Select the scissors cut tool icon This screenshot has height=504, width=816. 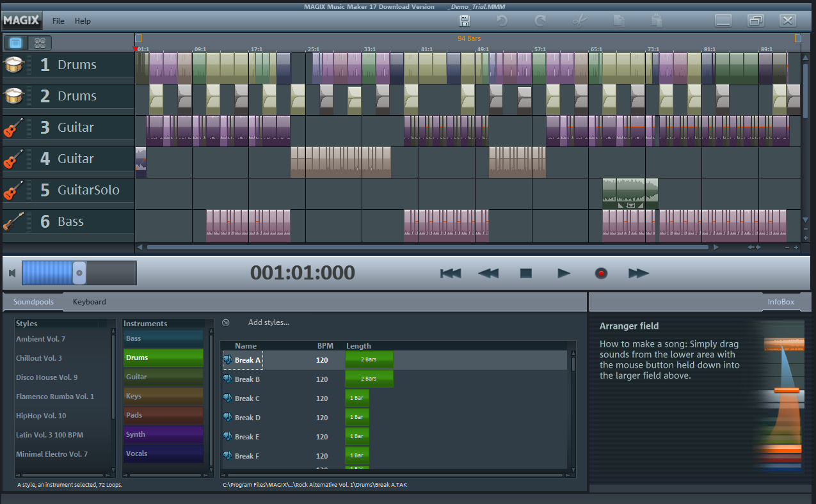pyautogui.click(x=580, y=21)
